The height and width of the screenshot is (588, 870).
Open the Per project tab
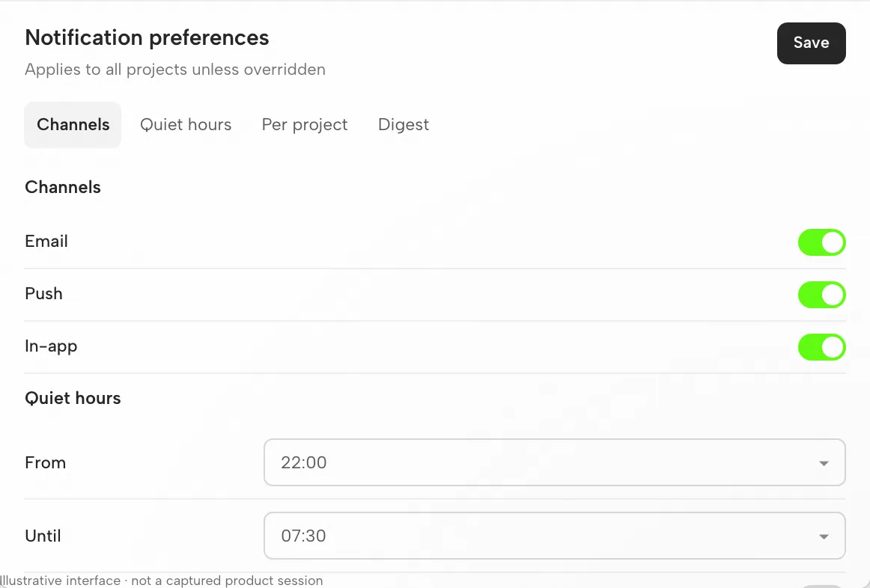(305, 125)
